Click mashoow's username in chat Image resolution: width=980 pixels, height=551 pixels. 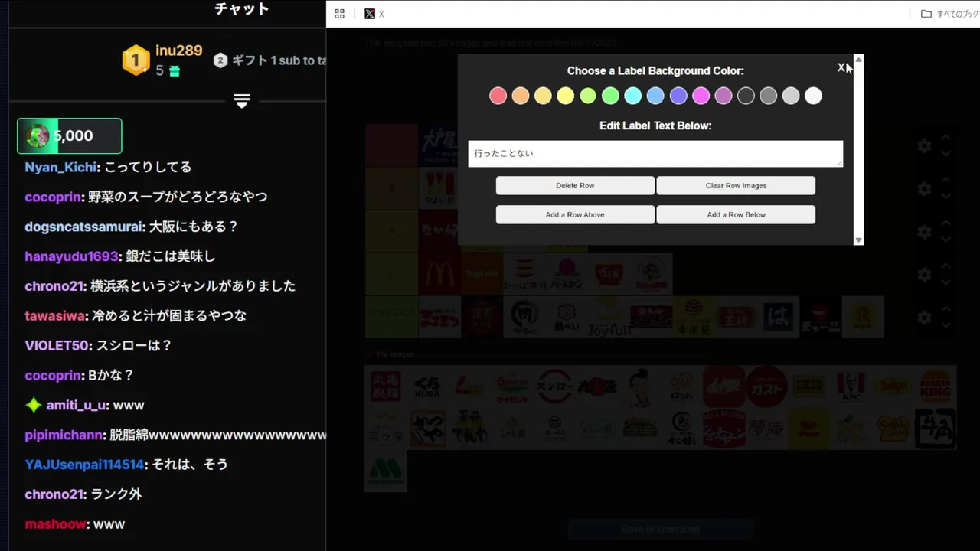[55, 524]
